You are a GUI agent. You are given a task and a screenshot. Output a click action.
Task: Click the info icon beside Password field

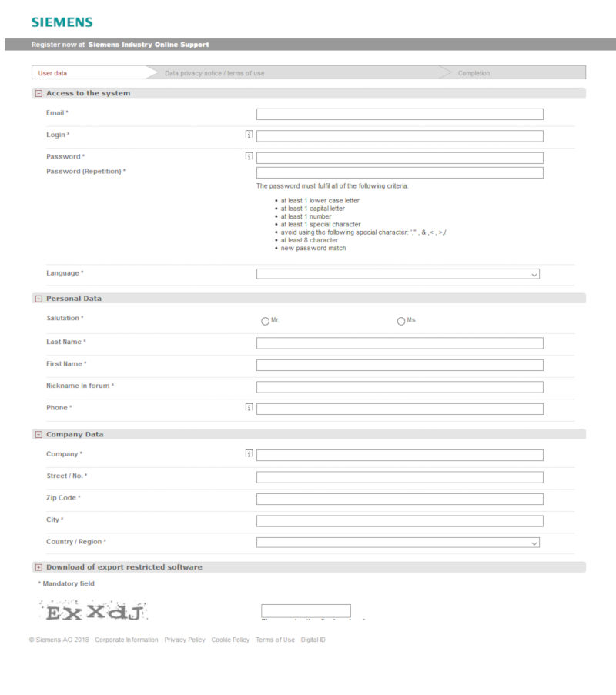tap(249, 157)
